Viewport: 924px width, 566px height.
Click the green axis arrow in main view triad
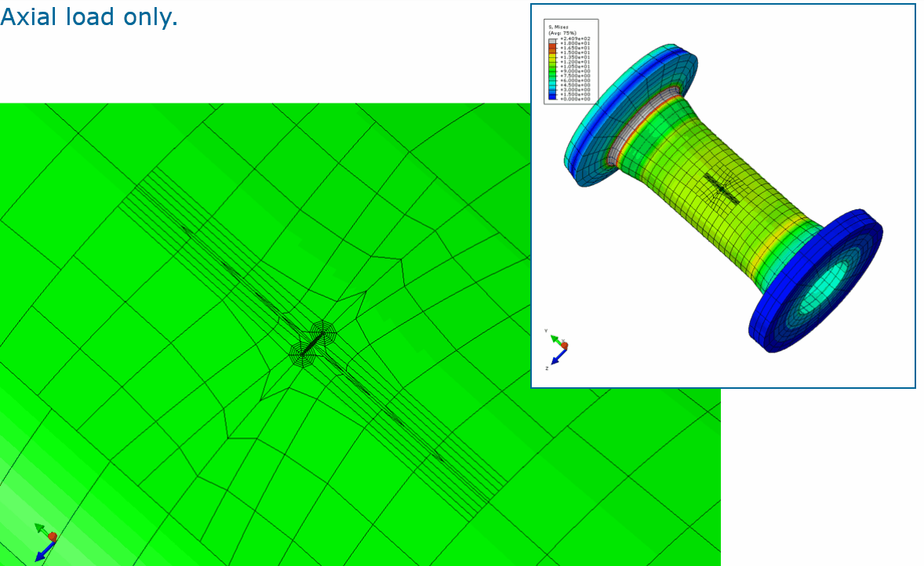click(40, 528)
